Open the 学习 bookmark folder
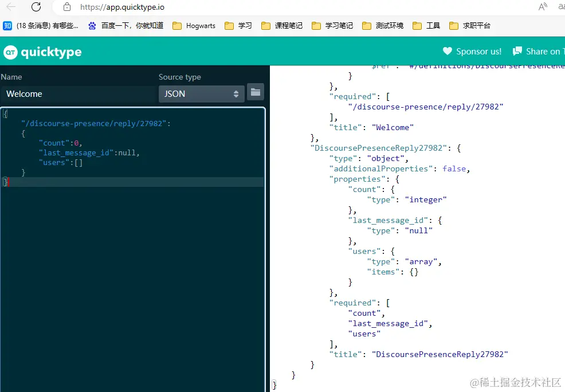Screen dimensions: 565x392 [238, 26]
